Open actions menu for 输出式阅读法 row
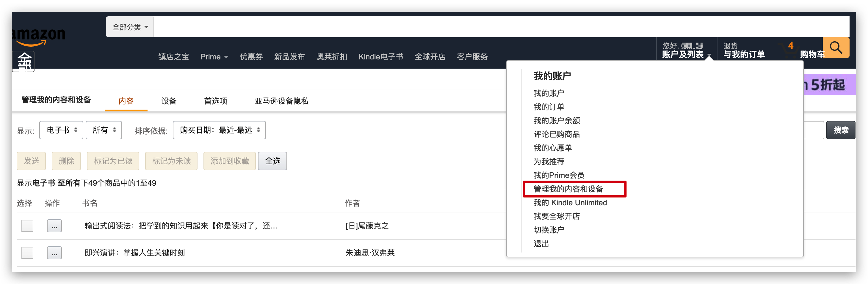Screen dimensions: 868x284 click(54, 226)
